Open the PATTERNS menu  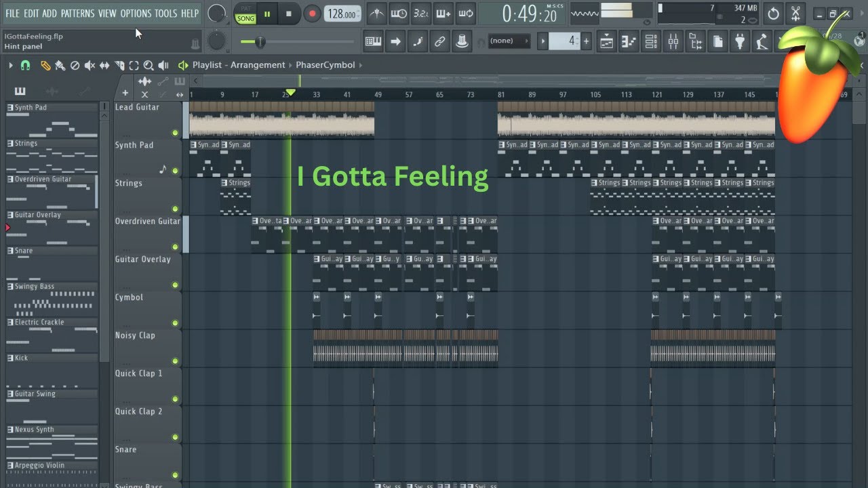[78, 14]
